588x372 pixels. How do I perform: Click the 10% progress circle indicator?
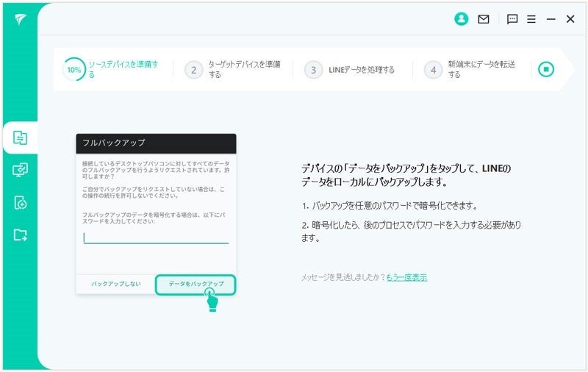tap(74, 69)
